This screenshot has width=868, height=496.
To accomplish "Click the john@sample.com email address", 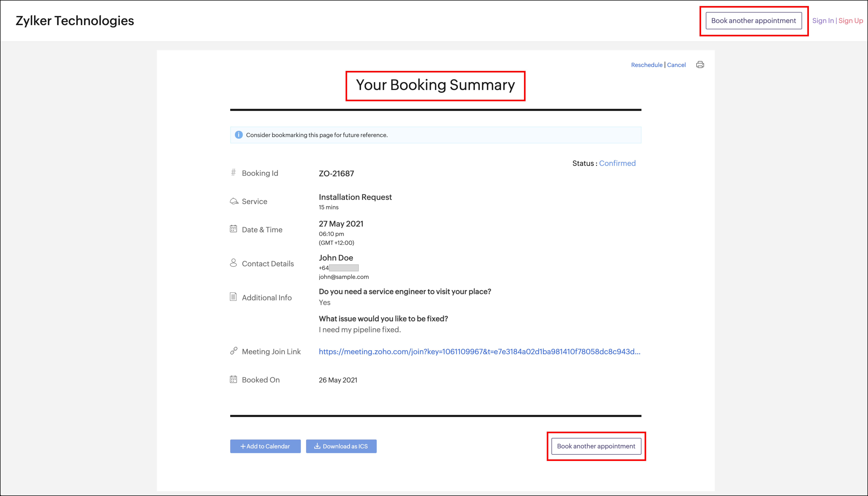I will point(344,277).
